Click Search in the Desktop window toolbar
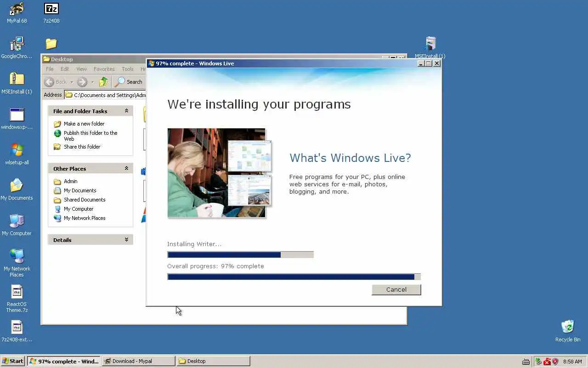 click(x=129, y=82)
